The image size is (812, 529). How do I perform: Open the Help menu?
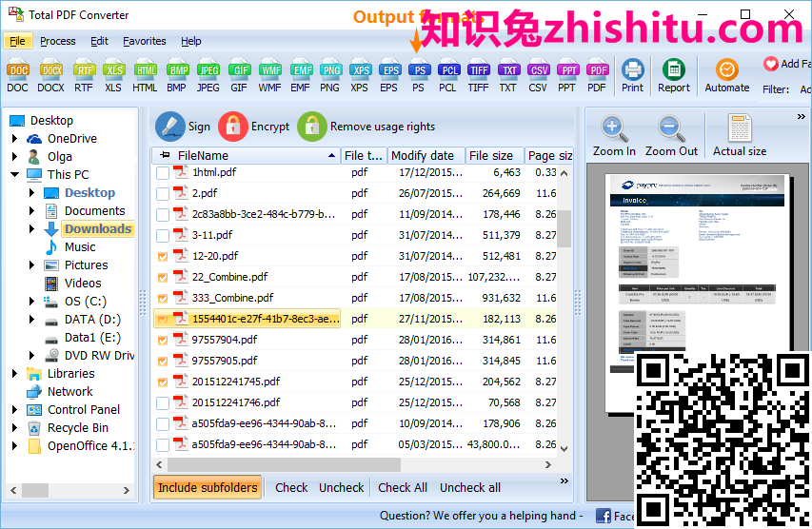point(191,41)
